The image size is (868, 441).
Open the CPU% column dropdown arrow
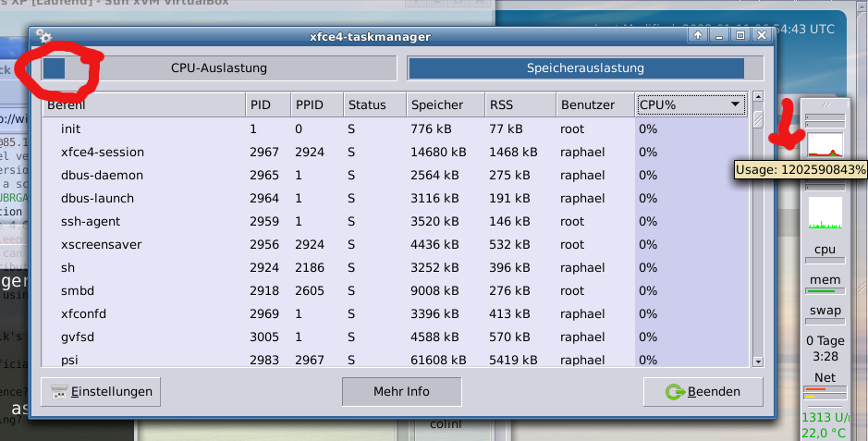736,104
